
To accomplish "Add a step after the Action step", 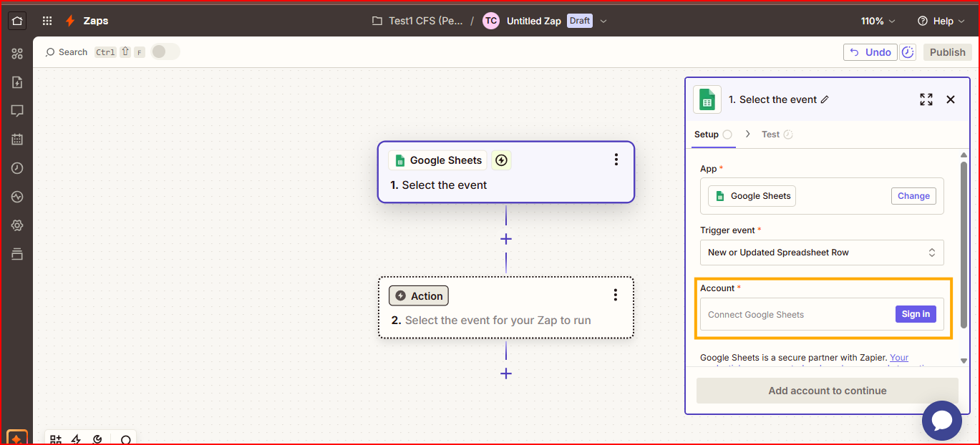I will tap(506, 373).
